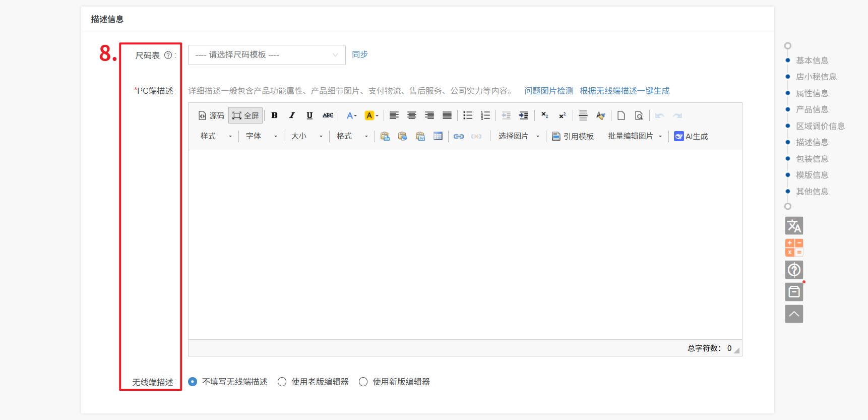Click the 同步 link
The image size is (868, 420).
tap(359, 54)
